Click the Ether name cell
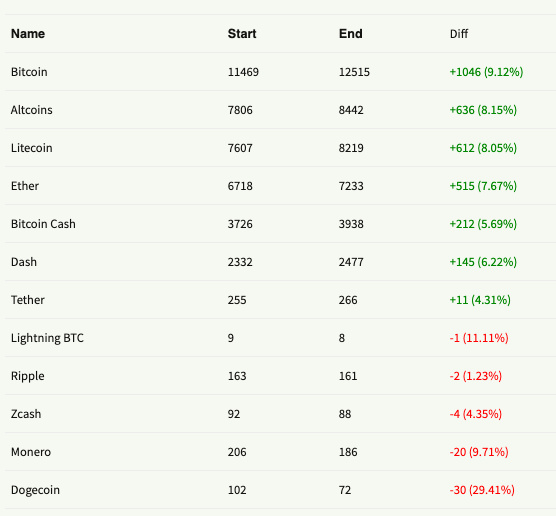Image resolution: width=556 pixels, height=516 pixels. [x=25, y=186]
